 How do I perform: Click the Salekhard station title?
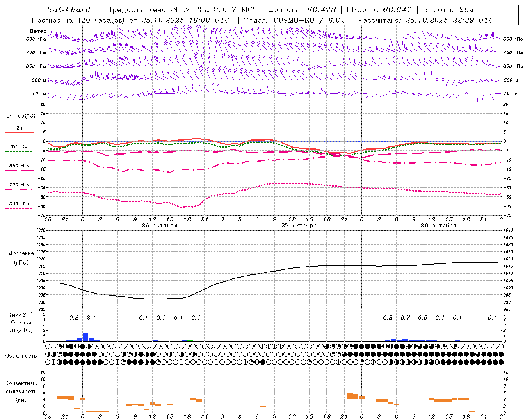pos(69,10)
